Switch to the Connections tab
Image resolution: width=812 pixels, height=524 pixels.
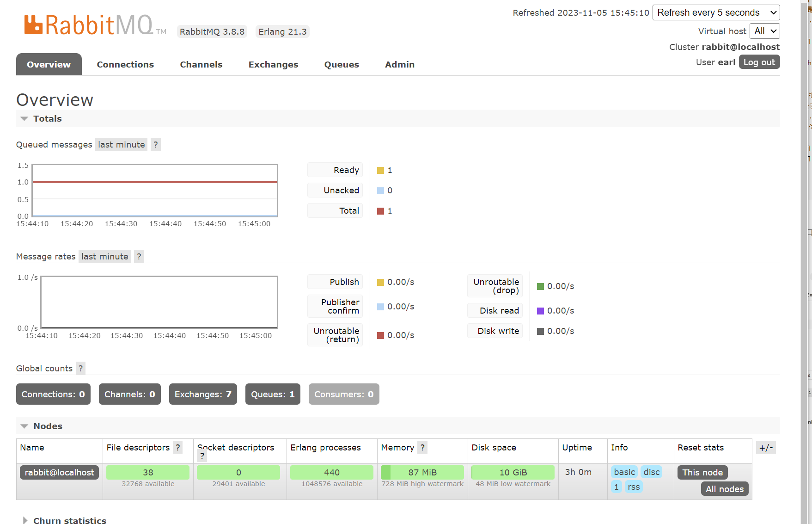click(x=125, y=64)
